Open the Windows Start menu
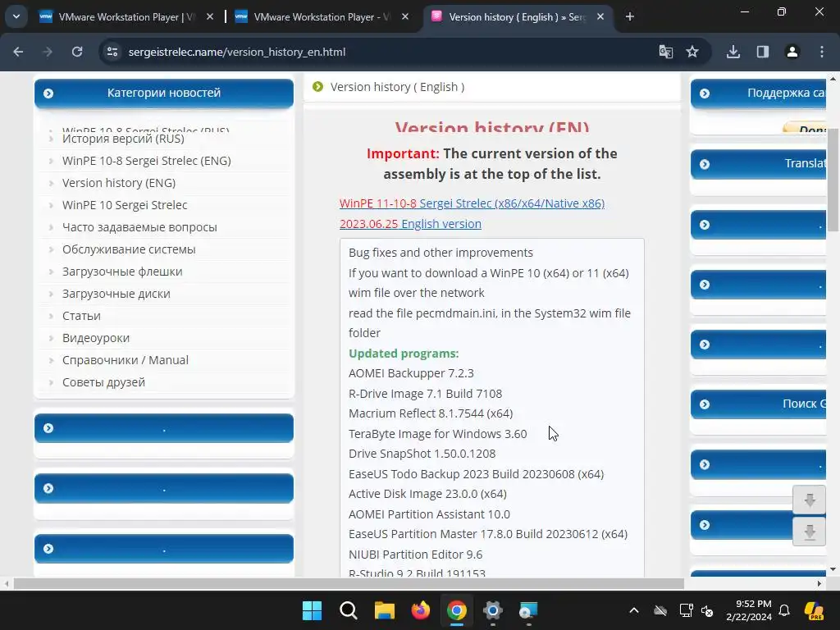The width and height of the screenshot is (840, 630). [312, 610]
